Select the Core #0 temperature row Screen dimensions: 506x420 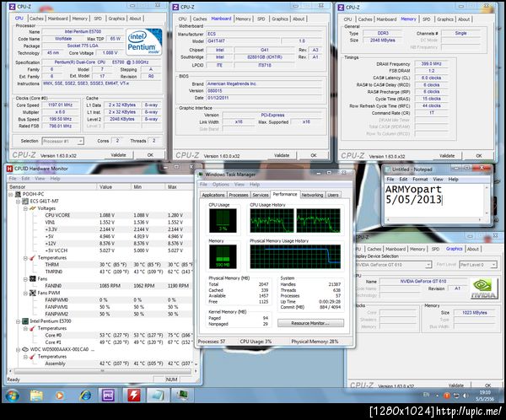point(100,335)
